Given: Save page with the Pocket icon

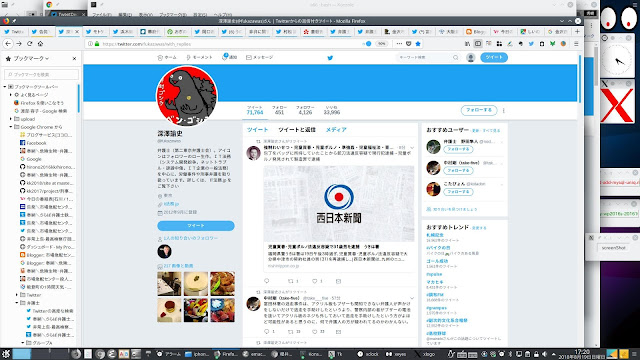Looking at the screenshot, I should (409, 44).
